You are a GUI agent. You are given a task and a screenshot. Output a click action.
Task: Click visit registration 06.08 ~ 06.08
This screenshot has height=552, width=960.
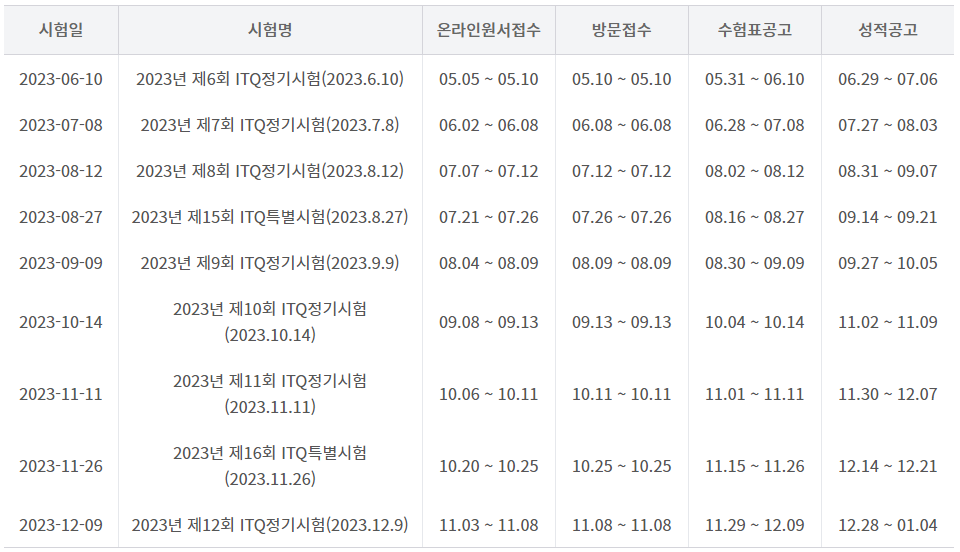[x=621, y=125]
